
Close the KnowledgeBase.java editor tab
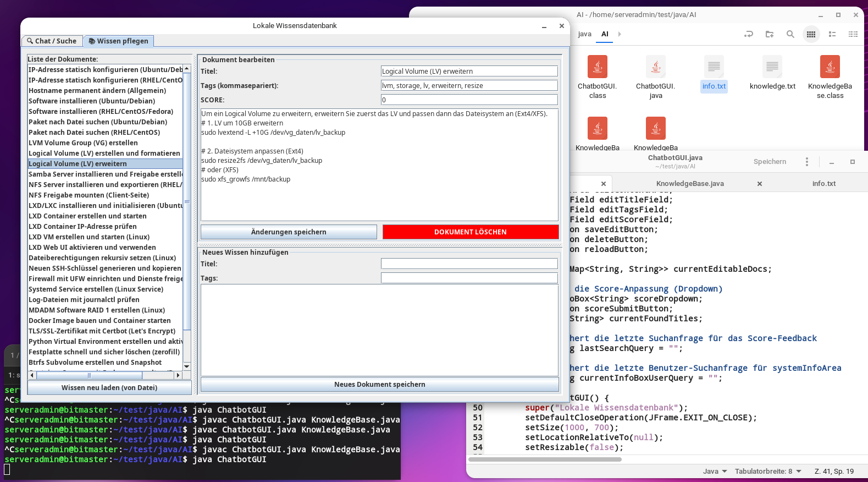760,184
